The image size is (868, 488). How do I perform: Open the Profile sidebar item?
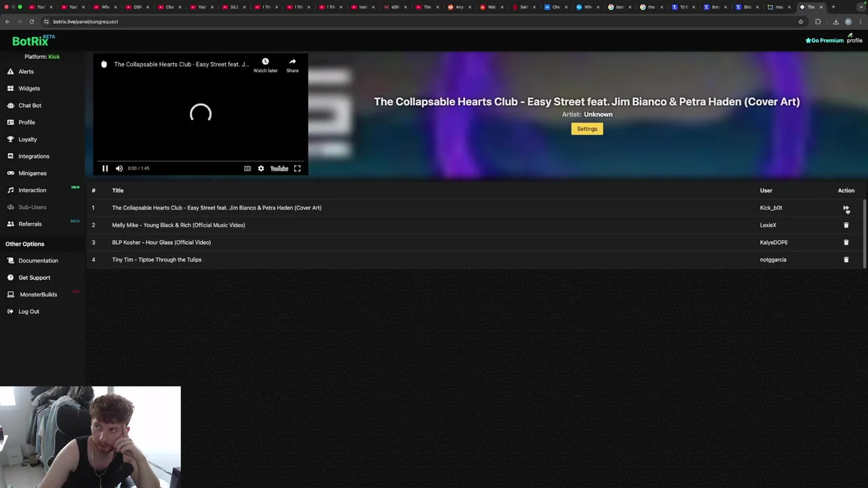coord(26,122)
